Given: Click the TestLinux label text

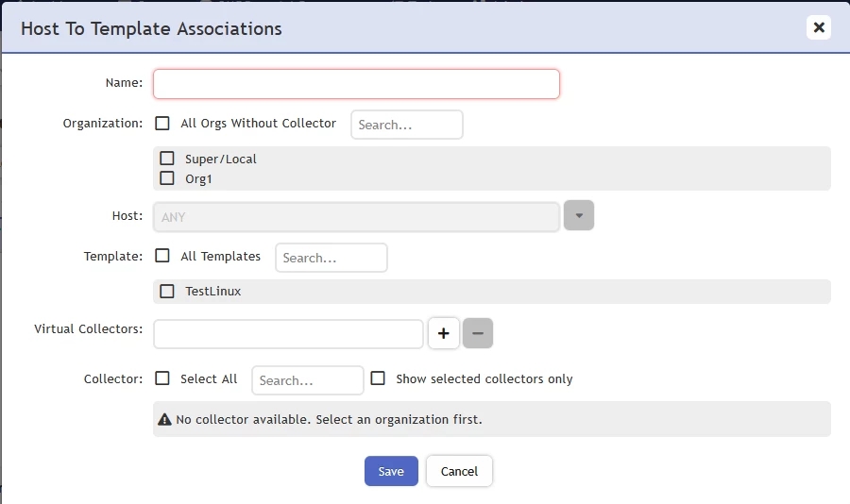Looking at the screenshot, I should (x=213, y=291).
